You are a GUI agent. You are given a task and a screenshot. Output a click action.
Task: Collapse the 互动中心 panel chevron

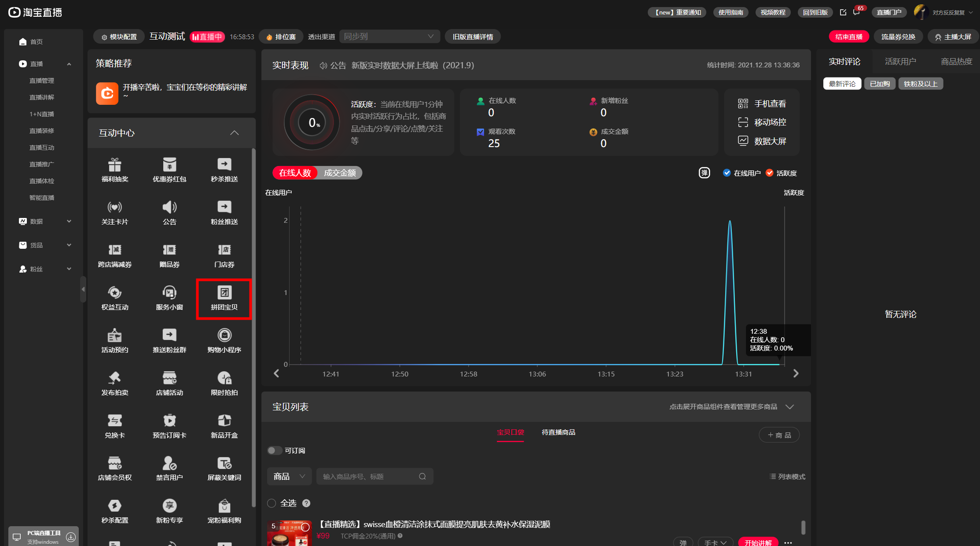click(x=235, y=133)
